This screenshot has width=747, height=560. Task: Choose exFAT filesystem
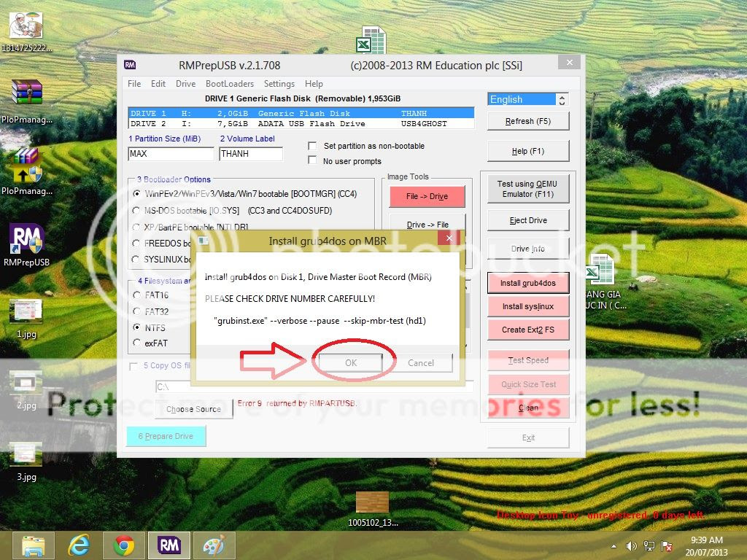(x=136, y=343)
